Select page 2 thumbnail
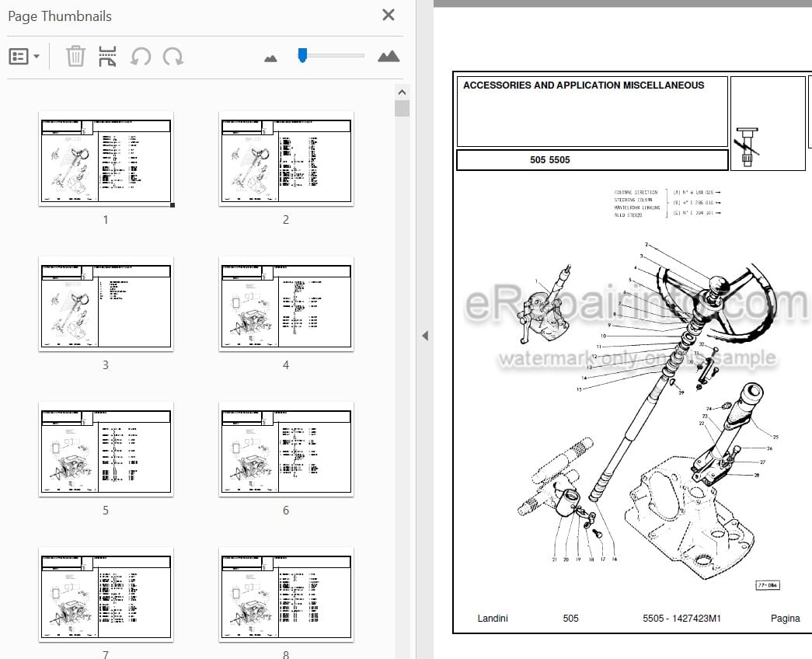This screenshot has height=659, width=812. 286,161
